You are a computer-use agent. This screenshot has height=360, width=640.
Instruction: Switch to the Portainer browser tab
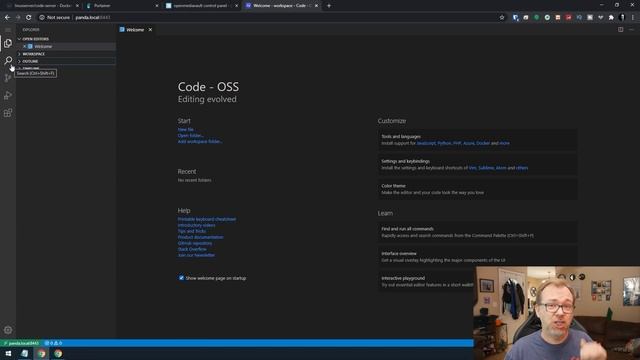(x=122, y=6)
